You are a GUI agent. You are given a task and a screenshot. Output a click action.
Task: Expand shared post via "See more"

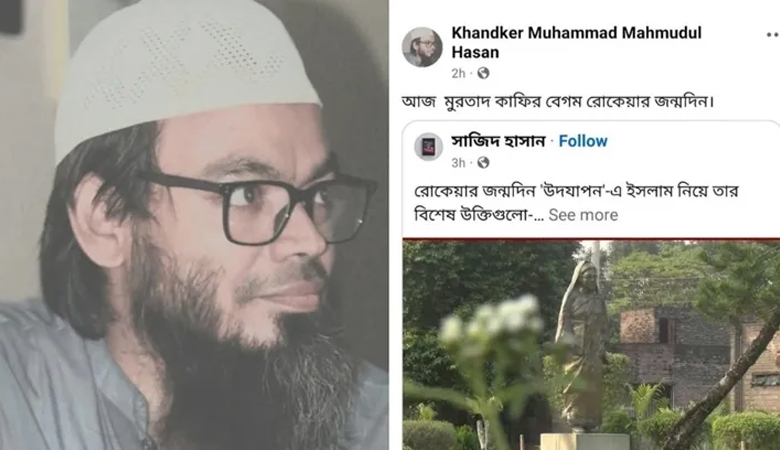pos(583,215)
